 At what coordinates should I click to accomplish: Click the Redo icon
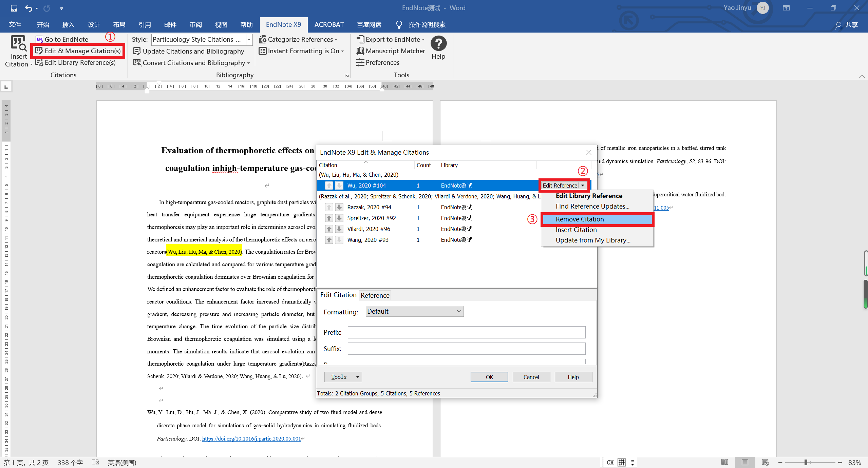coord(47,8)
